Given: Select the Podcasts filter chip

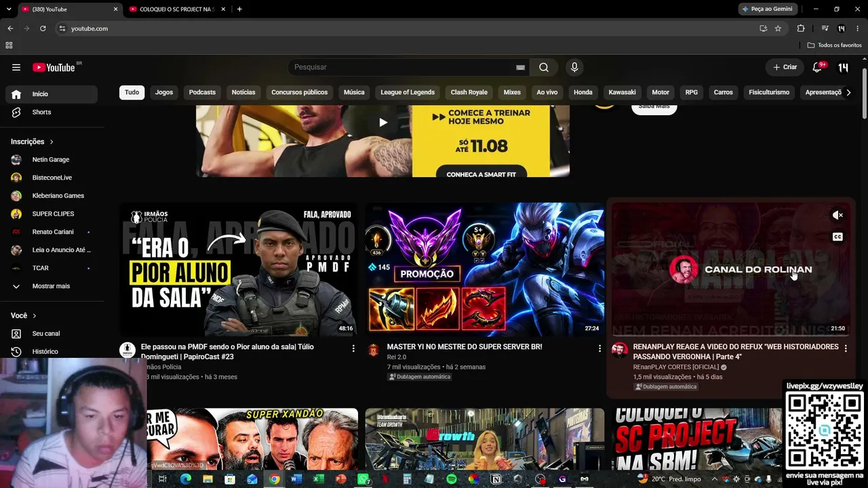Looking at the screenshot, I should [x=202, y=92].
